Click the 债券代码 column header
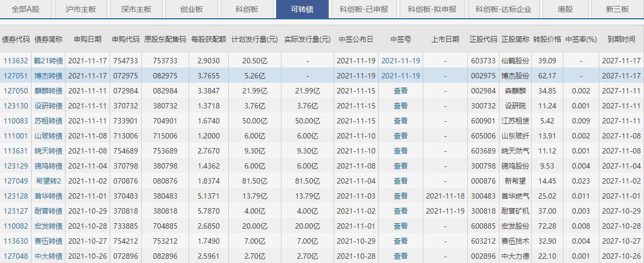 pos(16,39)
